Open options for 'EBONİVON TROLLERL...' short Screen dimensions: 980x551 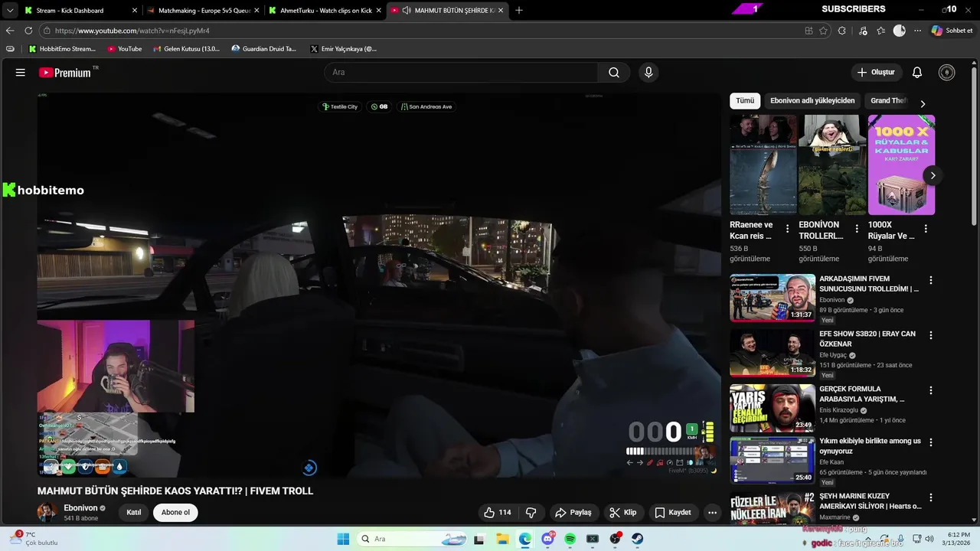tap(856, 229)
